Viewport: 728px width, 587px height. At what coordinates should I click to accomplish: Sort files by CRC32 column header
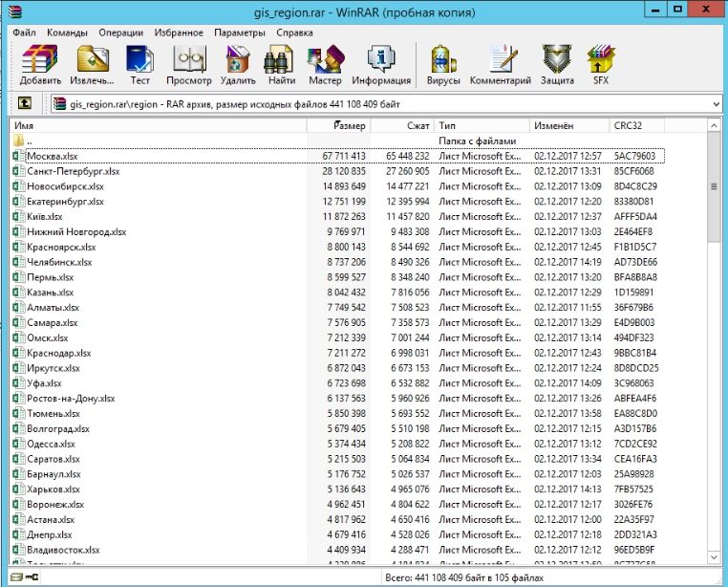point(636,125)
